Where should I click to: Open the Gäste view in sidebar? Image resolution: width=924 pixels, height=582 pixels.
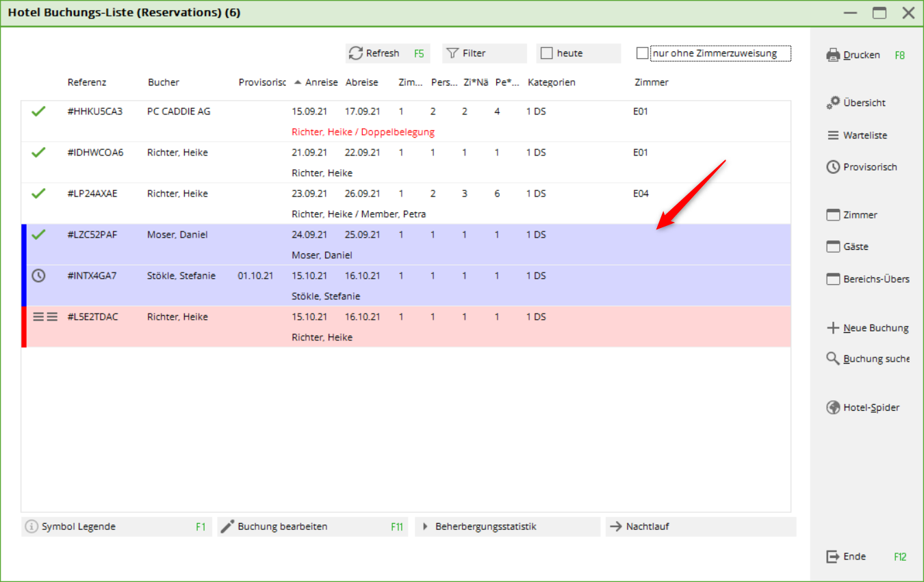(x=856, y=246)
